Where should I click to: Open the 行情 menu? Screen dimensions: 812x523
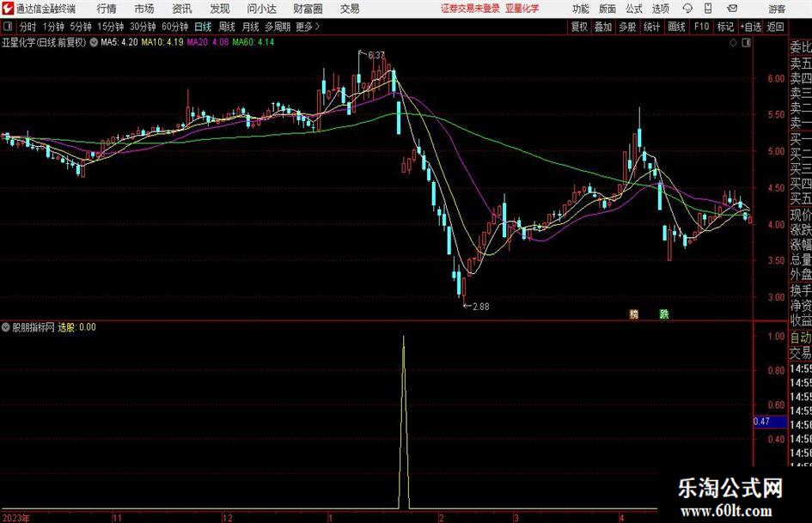coord(107,9)
